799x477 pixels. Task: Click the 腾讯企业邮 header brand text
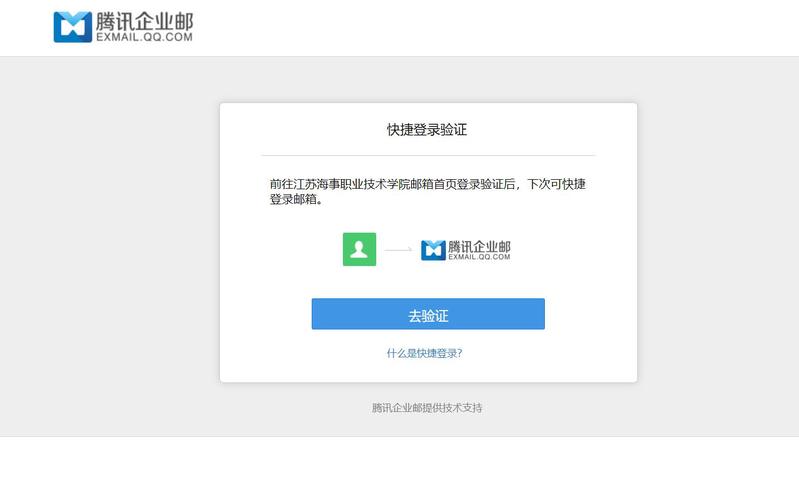click(x=144, y=20)
